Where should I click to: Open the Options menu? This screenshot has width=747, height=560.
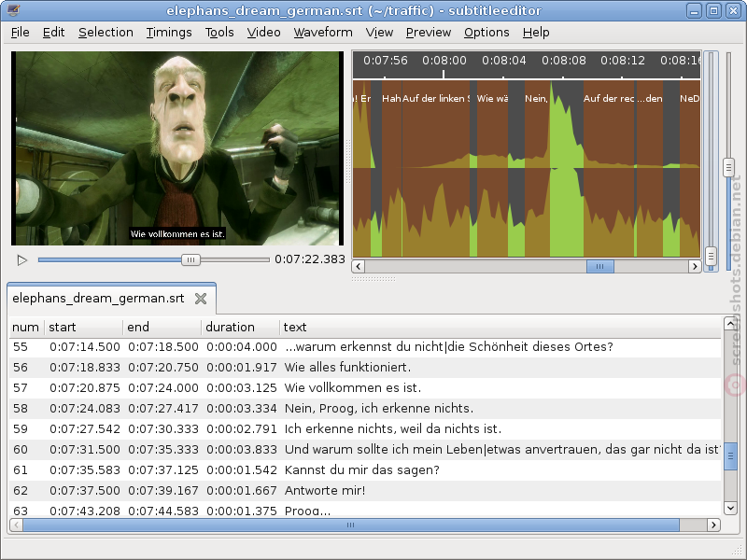[486, 33]
